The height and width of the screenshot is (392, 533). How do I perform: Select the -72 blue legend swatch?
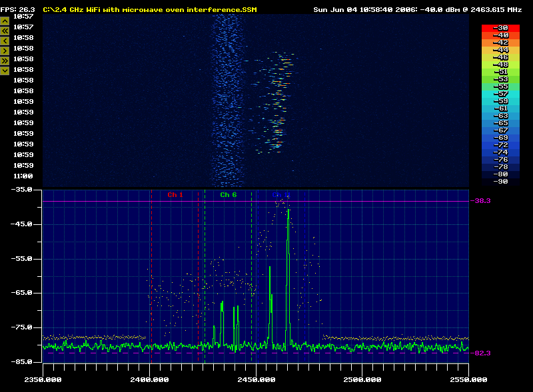[500, 145]
